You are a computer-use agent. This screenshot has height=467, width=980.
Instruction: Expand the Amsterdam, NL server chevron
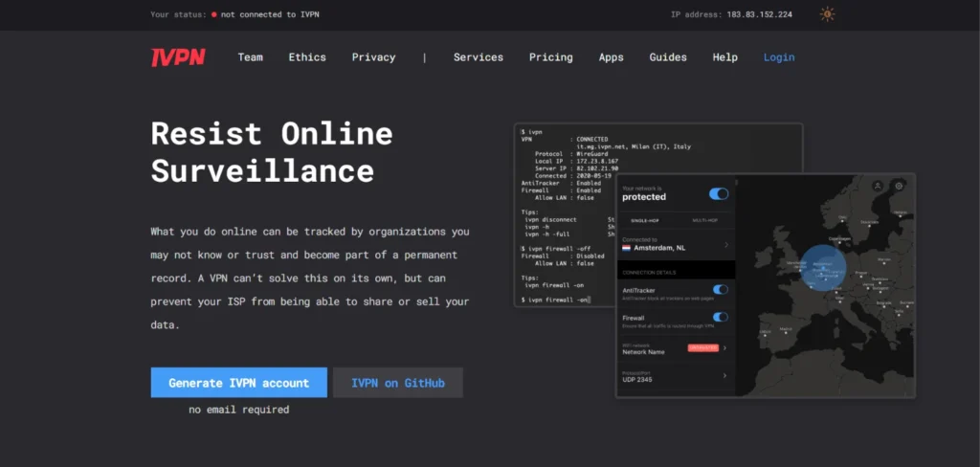click(725, 244)
